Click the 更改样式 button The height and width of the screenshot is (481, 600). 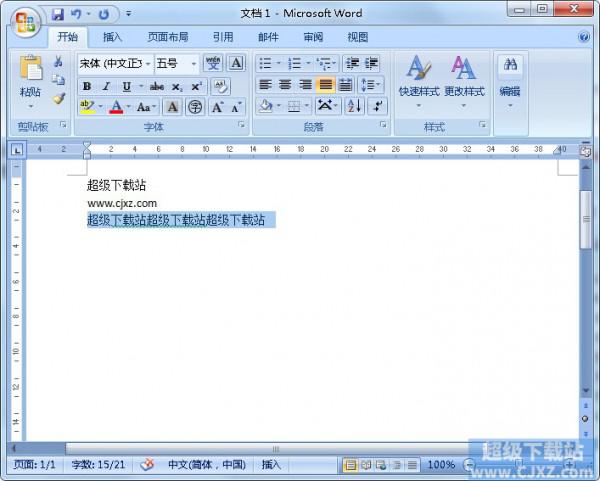464,82
